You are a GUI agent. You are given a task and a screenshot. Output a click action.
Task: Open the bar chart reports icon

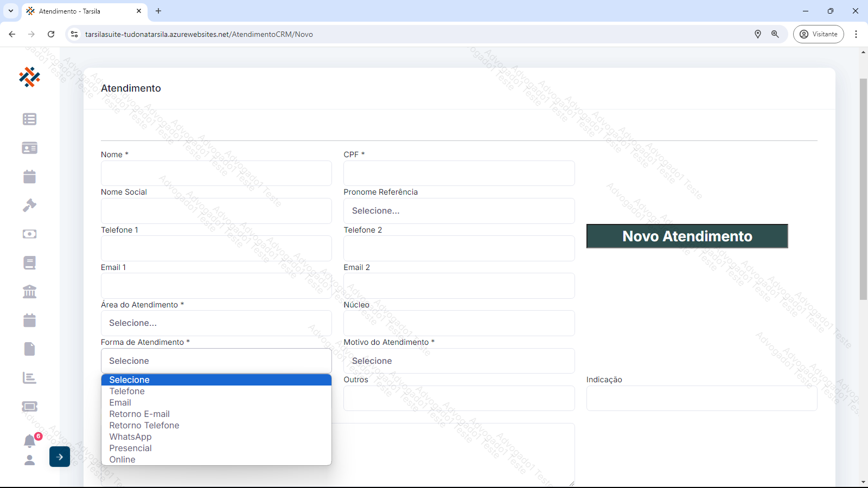coord(29,378)
